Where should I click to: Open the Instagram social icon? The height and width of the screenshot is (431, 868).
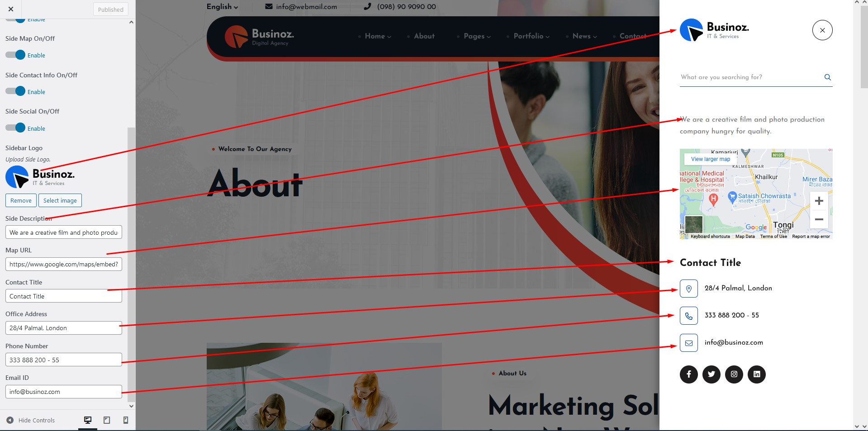[x=734, y=374]
